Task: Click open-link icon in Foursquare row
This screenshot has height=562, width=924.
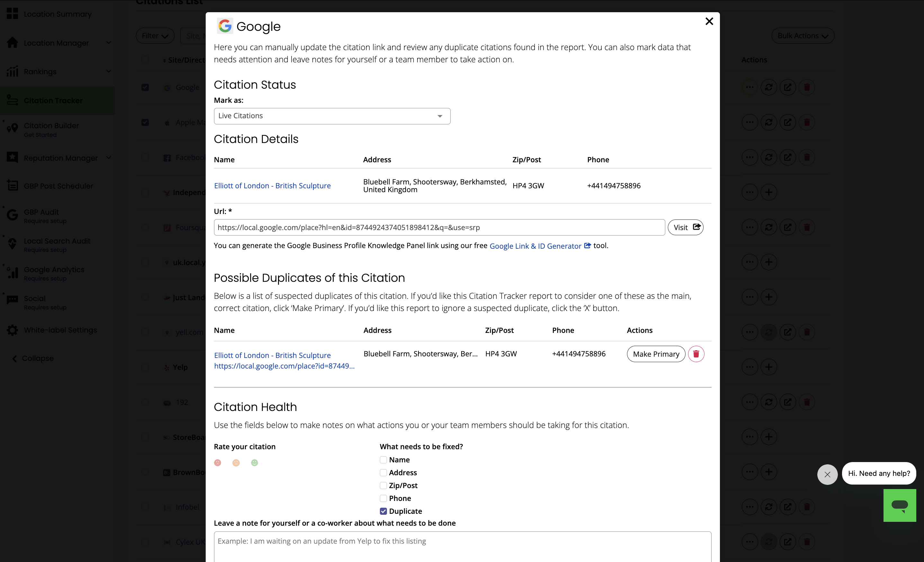Action: [x=788, y=227]
